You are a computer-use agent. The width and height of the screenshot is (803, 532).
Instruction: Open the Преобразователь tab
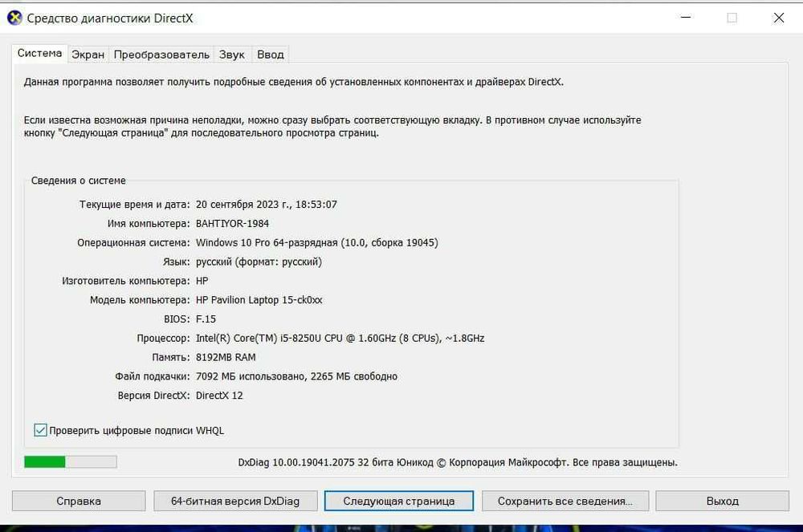click(x=161, y=55)
